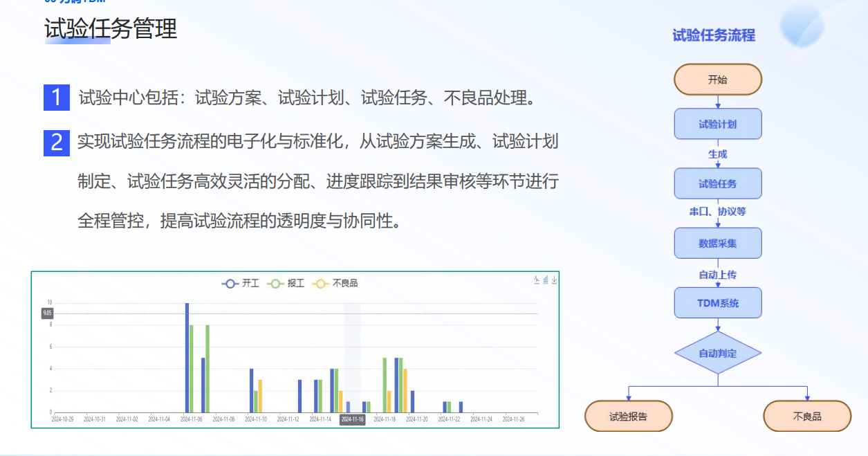This screenshot has width=868, height=456.
Task: Click the 2024-11-20 x-axis date
Action: click(416, 419)
